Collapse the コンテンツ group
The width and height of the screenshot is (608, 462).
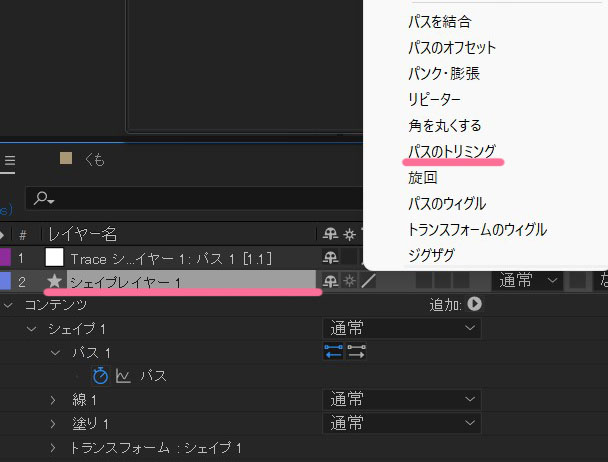pos(8,305)
